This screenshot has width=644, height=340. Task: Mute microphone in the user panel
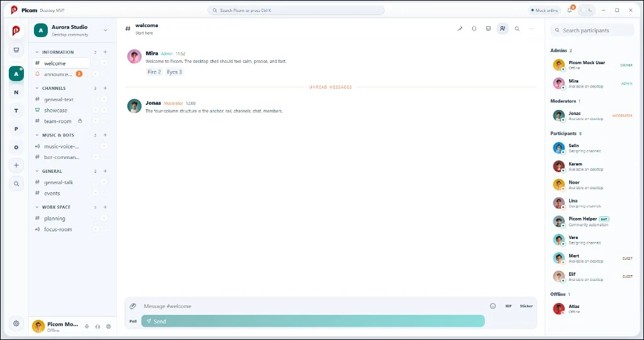click(87, 326)
